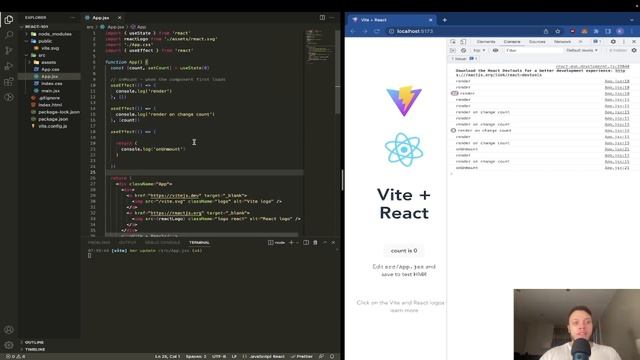The height and width of the screenshot is (360, 640).
Task: Switch to the Debug Console panel tab
Action: pyautogui.click(x=162, y=242)
